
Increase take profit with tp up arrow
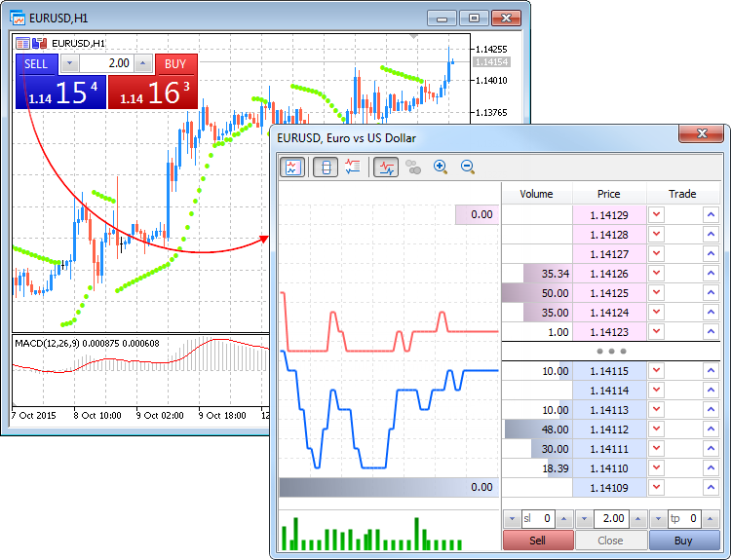(712, 519)
